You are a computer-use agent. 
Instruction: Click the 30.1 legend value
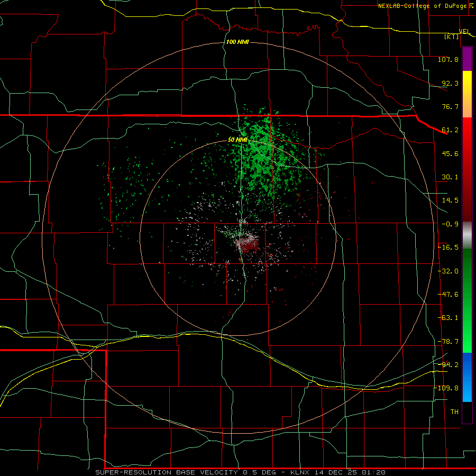tap(450, 177)
